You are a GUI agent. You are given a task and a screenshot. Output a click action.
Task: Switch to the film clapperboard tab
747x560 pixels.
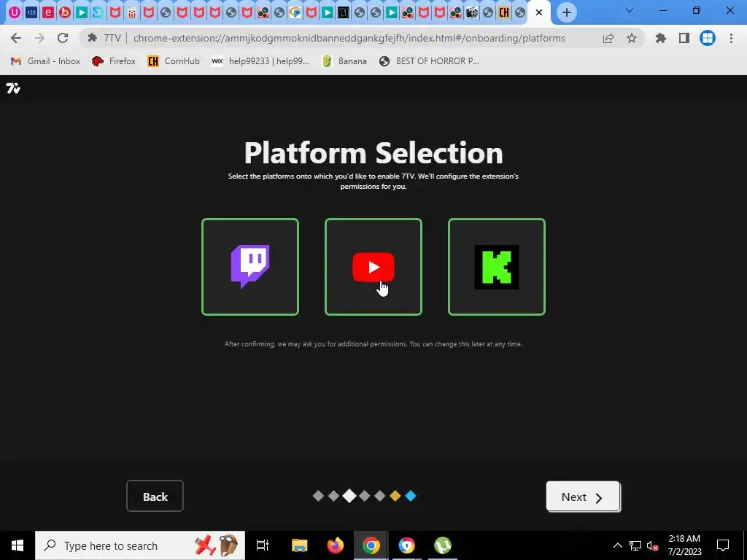(x=472, y=13)
